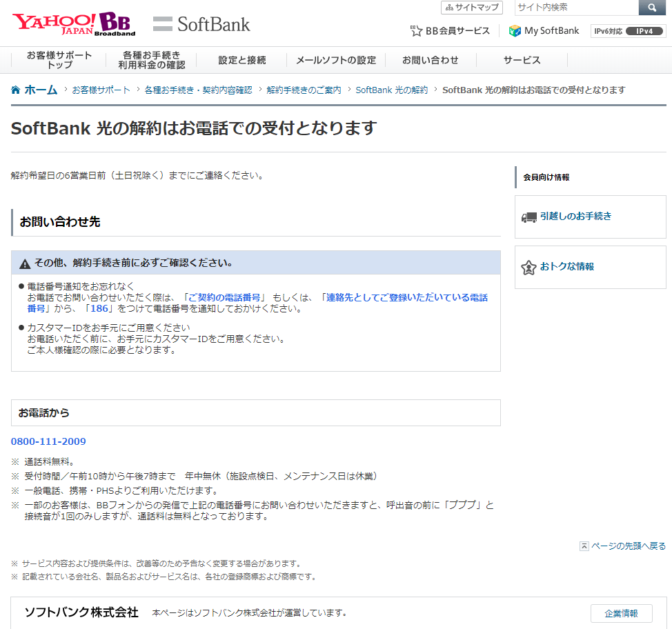
Task: Click the sitemap icon button
Action: pyautogui.click(x=471, y=8)
